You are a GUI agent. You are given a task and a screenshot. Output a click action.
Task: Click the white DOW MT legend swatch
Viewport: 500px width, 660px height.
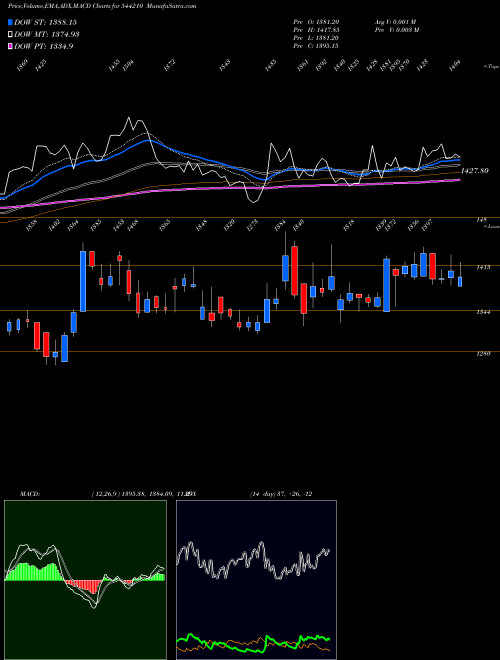click(10, 35)
